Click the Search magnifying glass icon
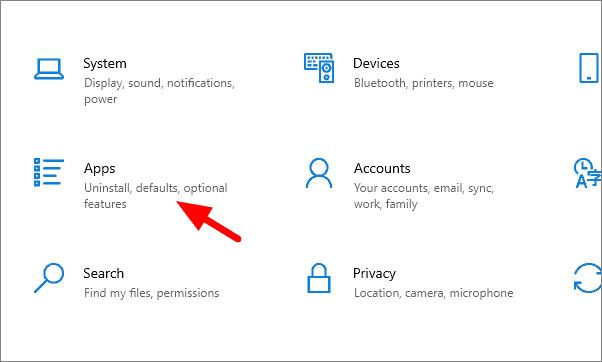This screenshot has width=602, height=362. point(49,278)
